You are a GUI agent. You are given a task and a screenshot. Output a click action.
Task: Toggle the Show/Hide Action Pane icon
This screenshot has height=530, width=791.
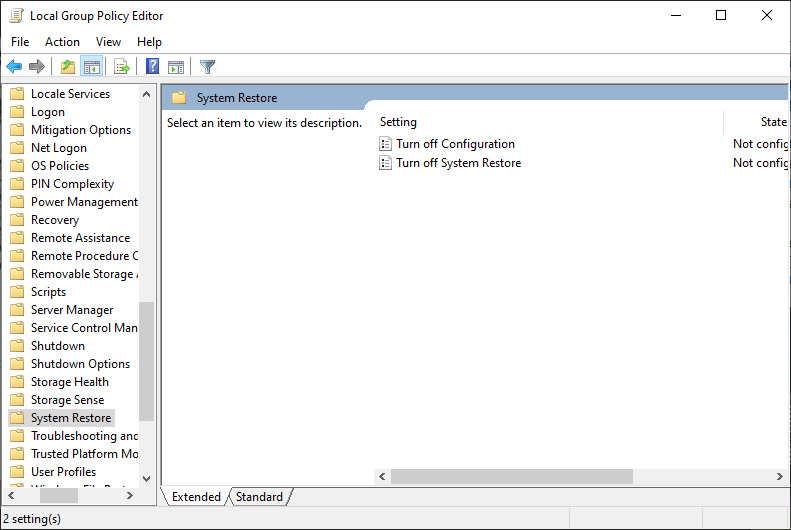[x=176, y=67]
